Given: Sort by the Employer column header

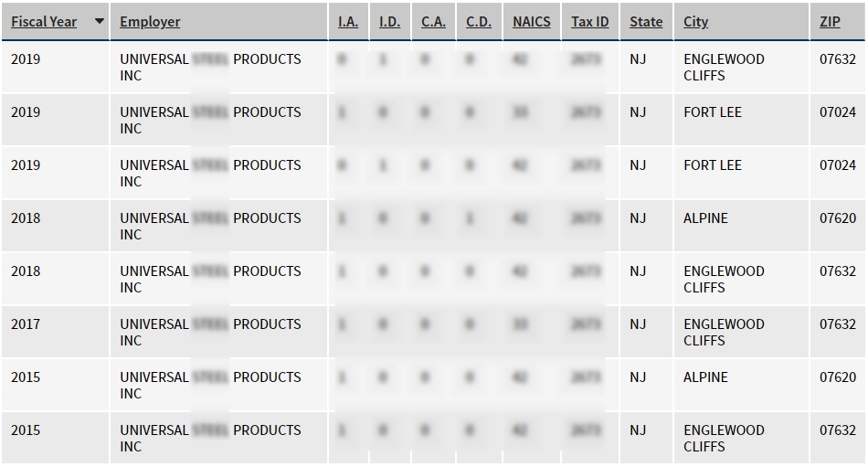Looking at the screenshot, I should (150, 21).
